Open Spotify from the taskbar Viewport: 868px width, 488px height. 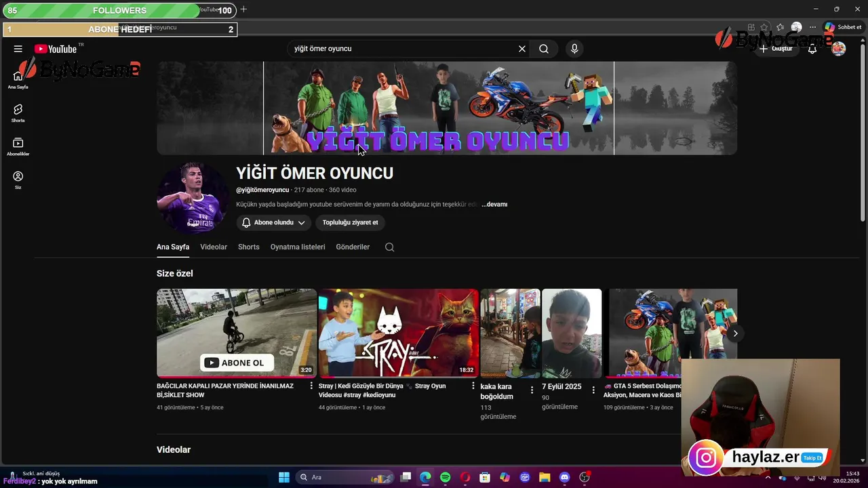[x=445, y=477]
